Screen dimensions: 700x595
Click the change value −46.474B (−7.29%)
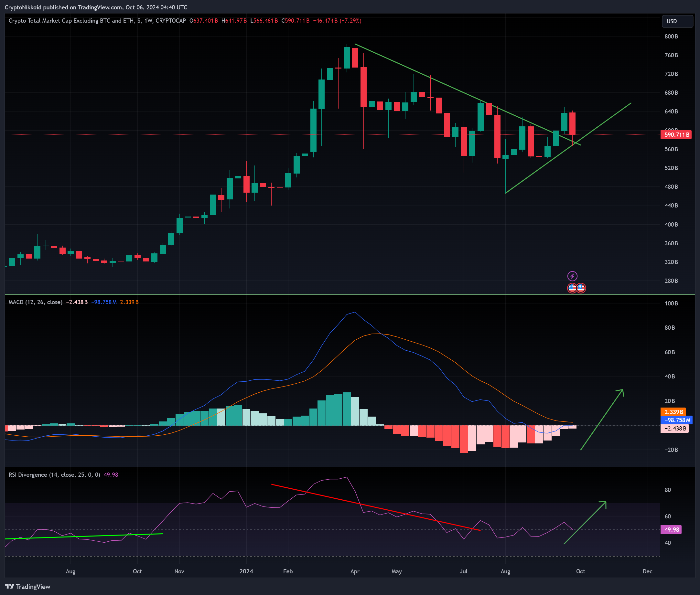[x=337, y=21]
